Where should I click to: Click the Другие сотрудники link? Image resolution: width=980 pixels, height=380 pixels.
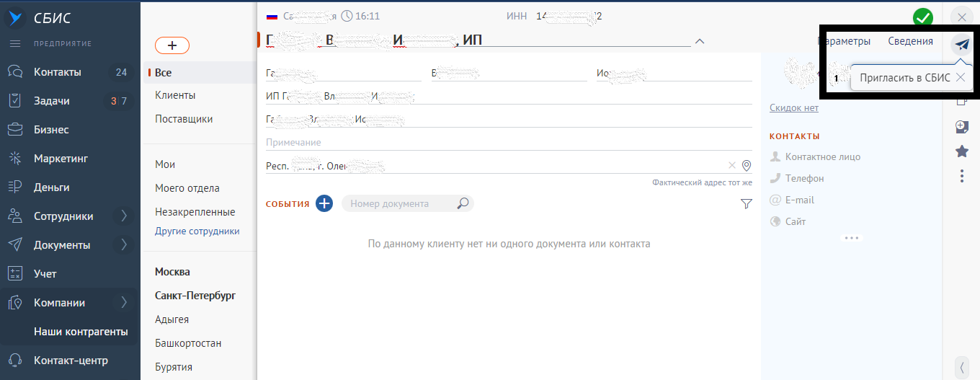click(x=197, y=231)
